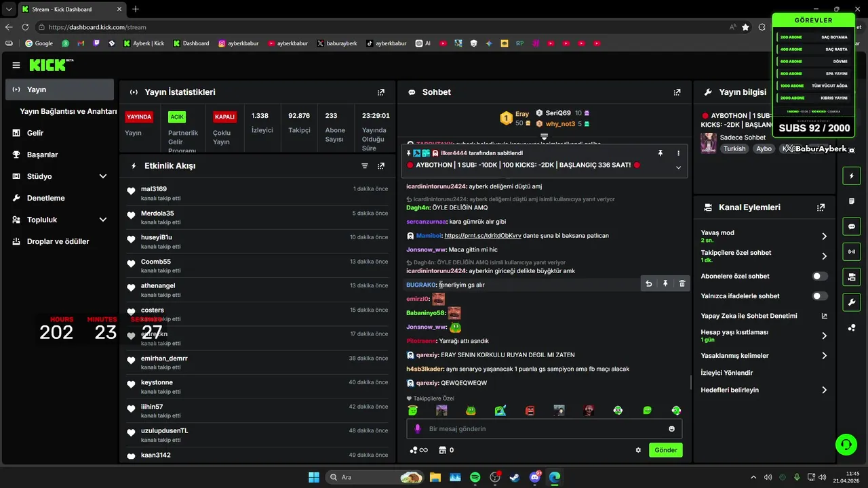Open chat settings gear icon
Viewport: 868px width, 488px height.
638,450
